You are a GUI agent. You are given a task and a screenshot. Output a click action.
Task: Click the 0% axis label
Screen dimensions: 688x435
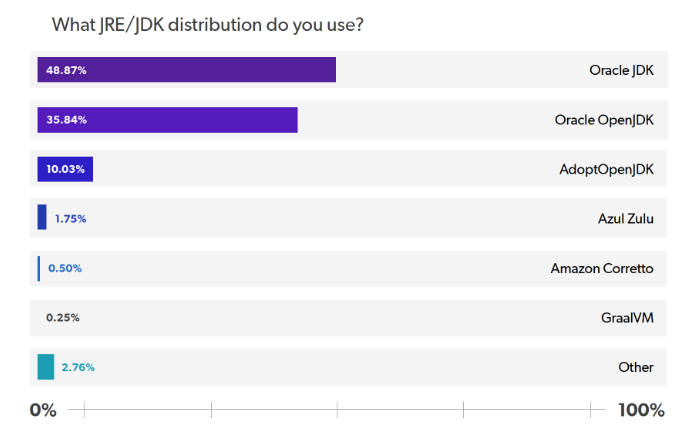click(43, 410)
